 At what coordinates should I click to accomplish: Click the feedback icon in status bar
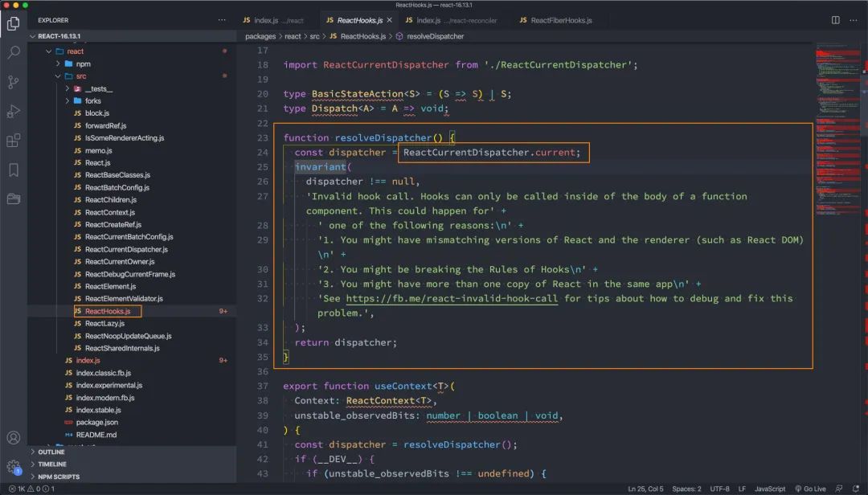(x=839, y=489)
